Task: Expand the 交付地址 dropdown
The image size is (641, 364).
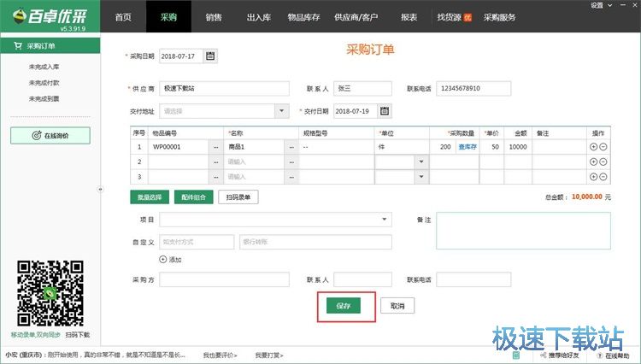Action: [282, 111]
